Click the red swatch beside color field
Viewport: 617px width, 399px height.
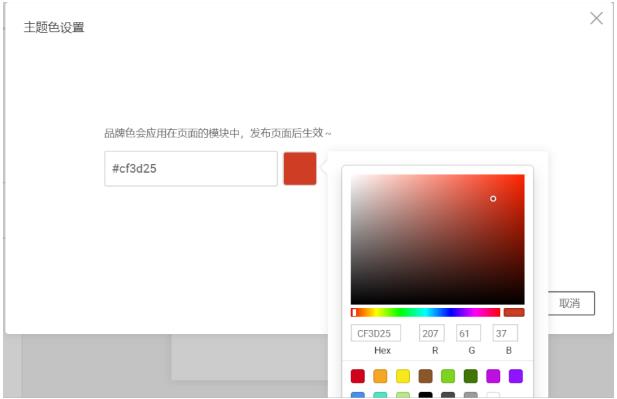tap(300, 168)
